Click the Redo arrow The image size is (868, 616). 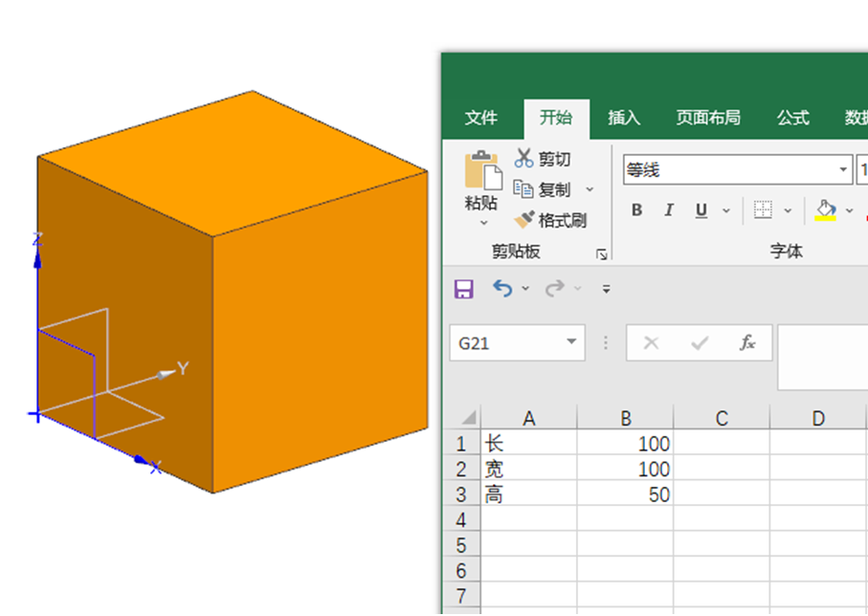pos(555,288)
